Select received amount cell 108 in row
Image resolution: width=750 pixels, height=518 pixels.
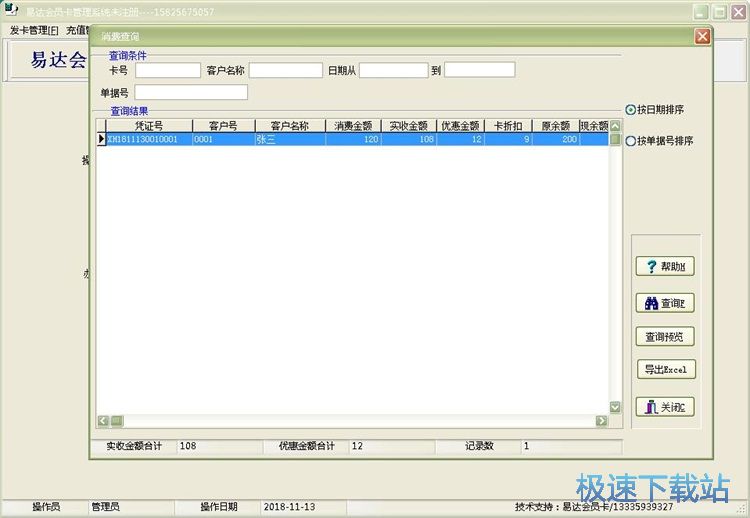(x=408, y=139)
